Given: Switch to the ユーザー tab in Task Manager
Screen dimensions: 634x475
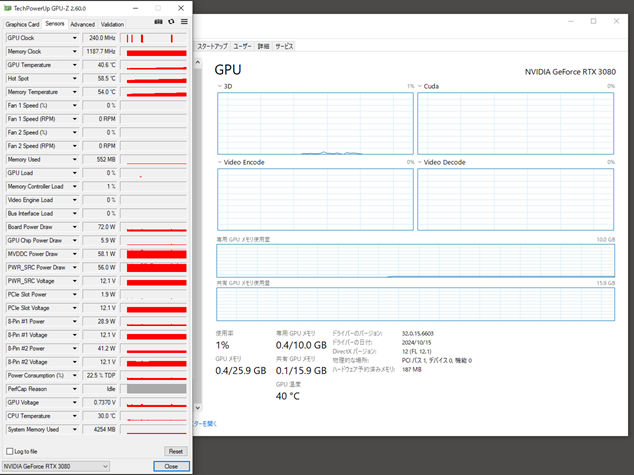Looking at the screenshot, I should pos(243,46).
